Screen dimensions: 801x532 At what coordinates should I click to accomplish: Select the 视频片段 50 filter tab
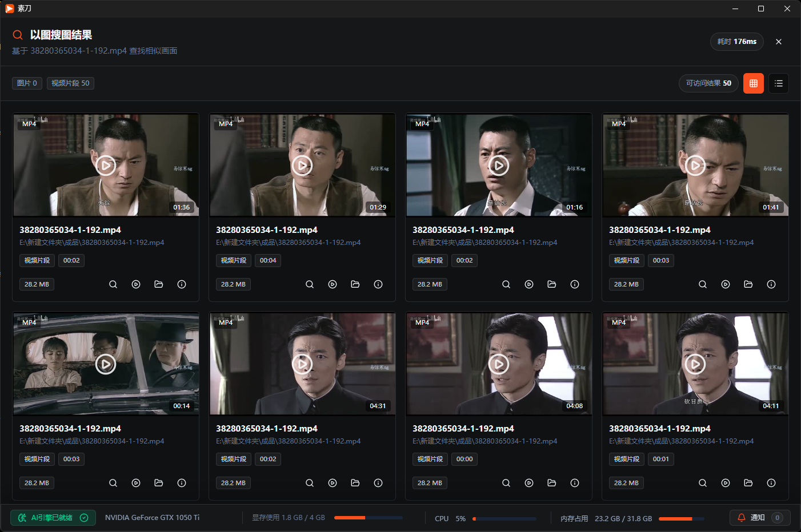click(70, 83)
